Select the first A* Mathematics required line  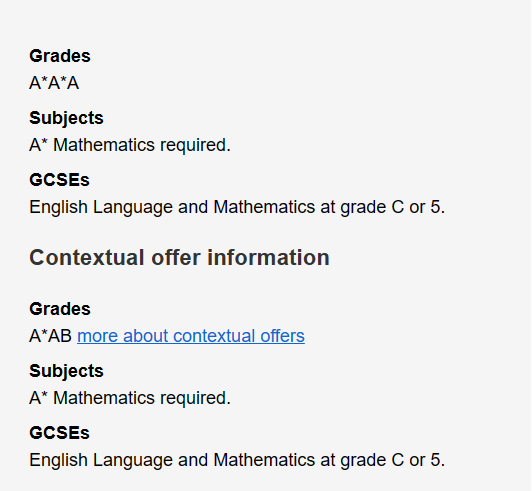pos(130,146)
